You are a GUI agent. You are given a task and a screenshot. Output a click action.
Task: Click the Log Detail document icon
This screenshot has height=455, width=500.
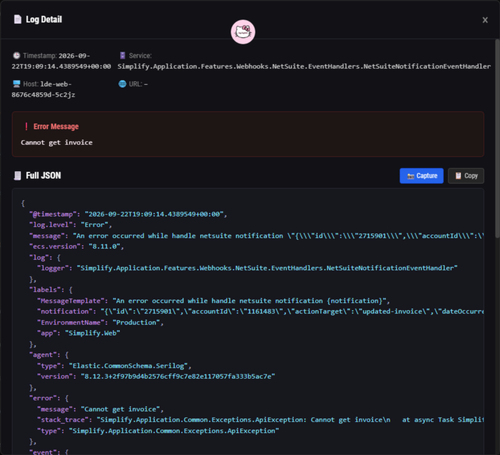pyautogui.click(x=17, y=19)
